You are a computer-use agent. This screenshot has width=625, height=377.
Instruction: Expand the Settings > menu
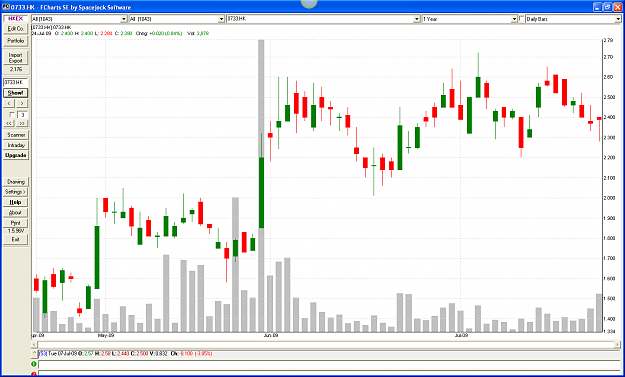pos(16,192)
